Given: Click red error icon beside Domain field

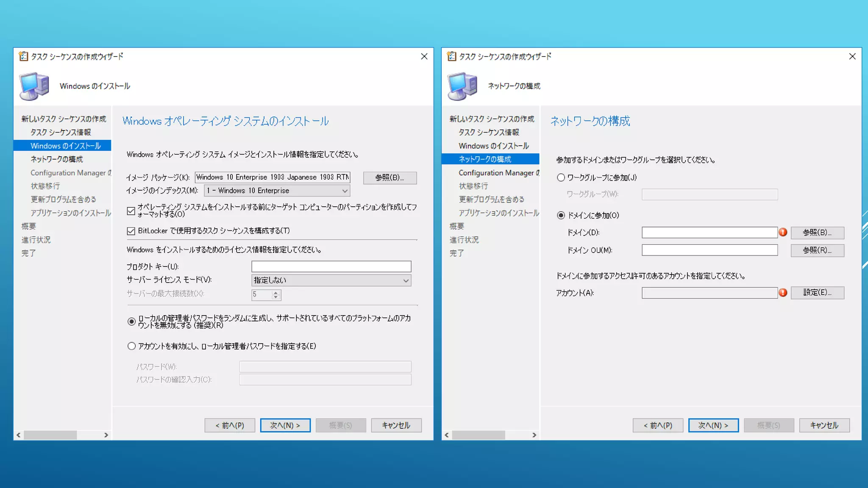Looking at the screenshot, I should coord(783,232).
